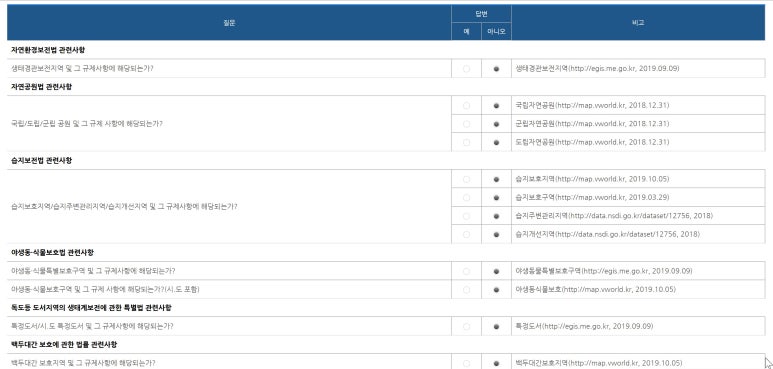Click the 특정도서 egis.me.go.kr note
The image size is (773, 369).
(x=584, y=327)
